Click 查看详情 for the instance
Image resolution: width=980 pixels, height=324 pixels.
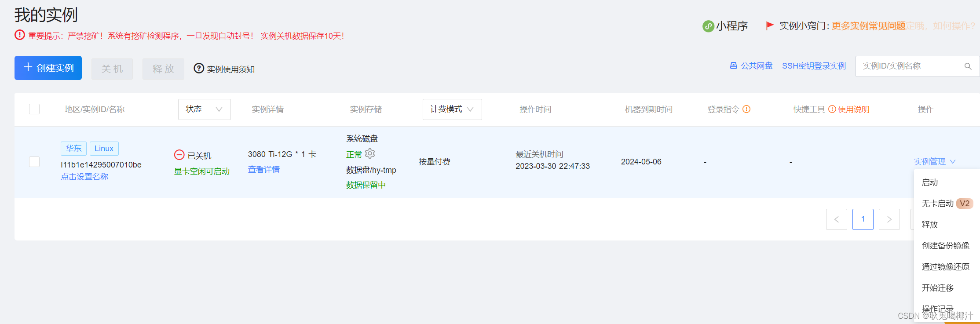[264, 170]
